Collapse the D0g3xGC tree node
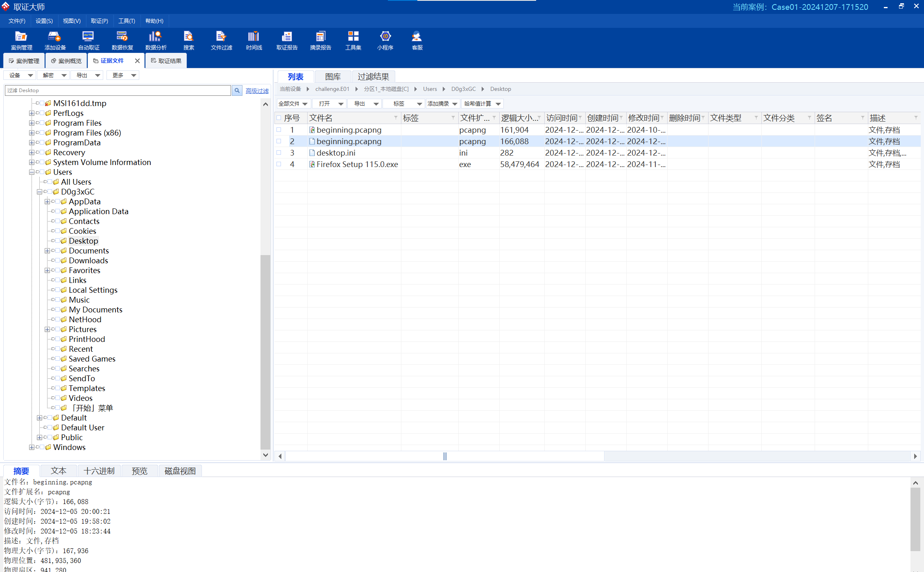This screenshot has height=572, width=924. (x=39, y=192)
